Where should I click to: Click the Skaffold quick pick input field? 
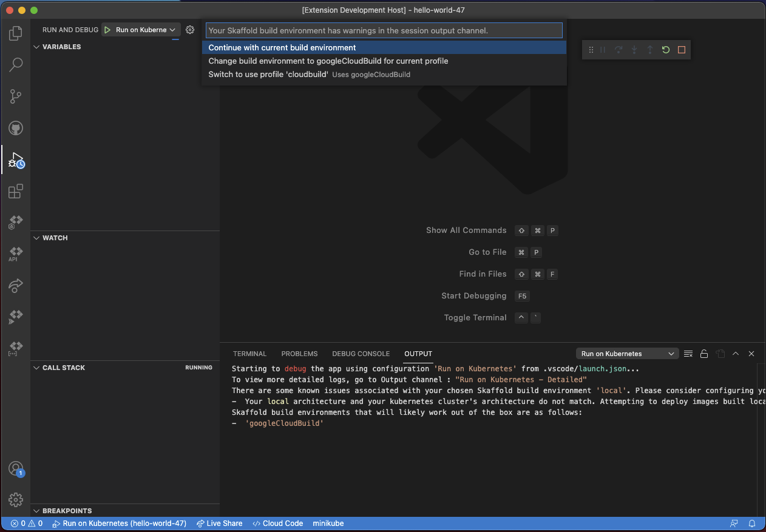384,30
